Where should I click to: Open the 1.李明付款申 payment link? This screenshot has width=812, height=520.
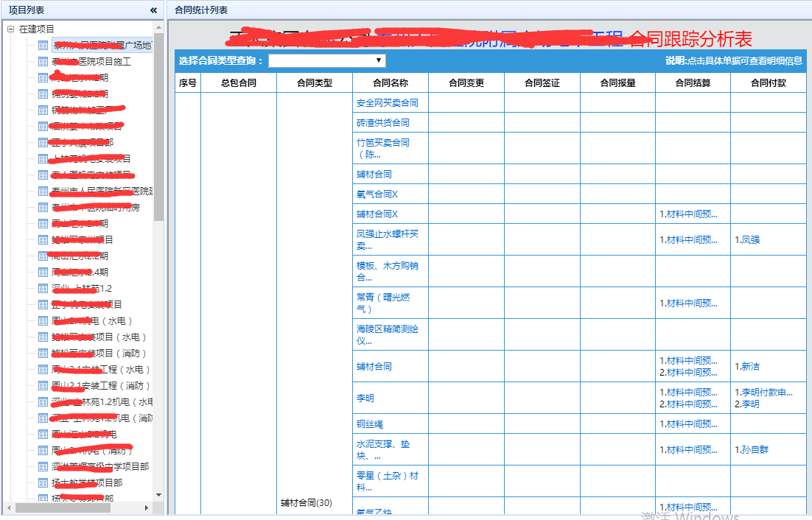763,392
